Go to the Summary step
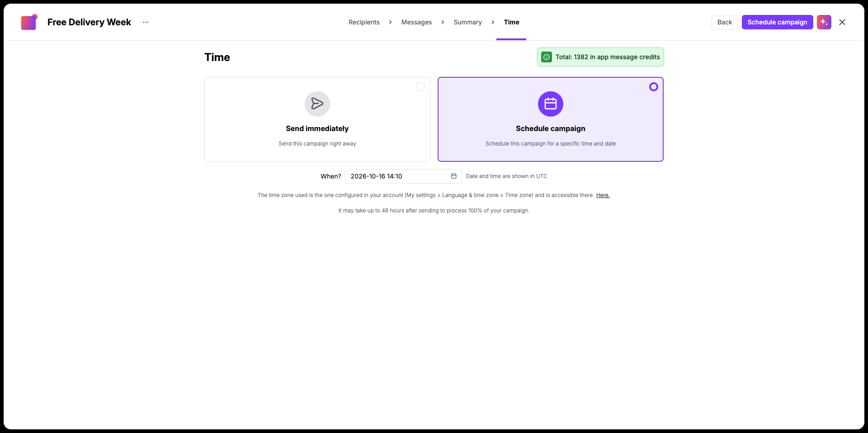 (468, 22)
